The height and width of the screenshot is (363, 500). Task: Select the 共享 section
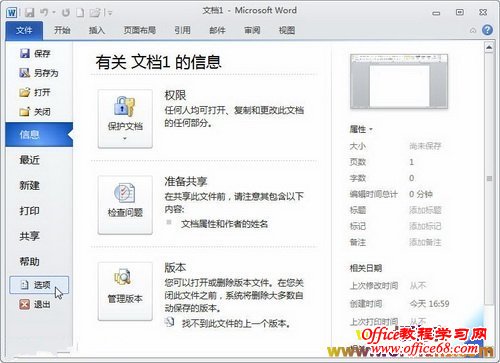(30, 236)
